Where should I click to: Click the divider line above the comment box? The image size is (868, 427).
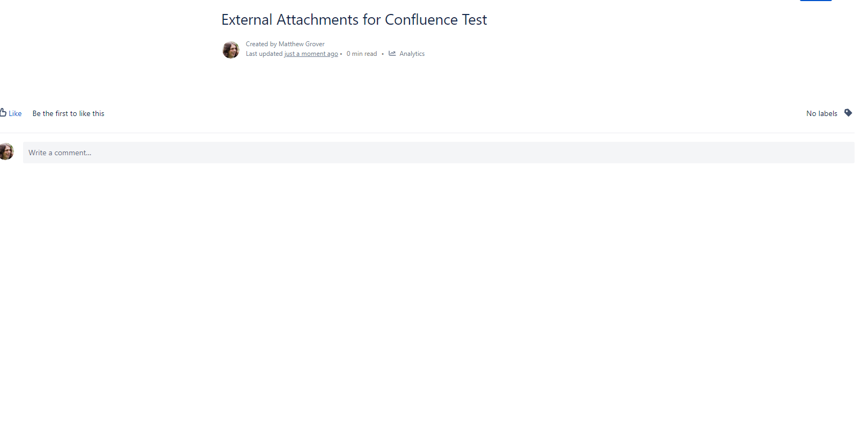click(x=429, y=133)
